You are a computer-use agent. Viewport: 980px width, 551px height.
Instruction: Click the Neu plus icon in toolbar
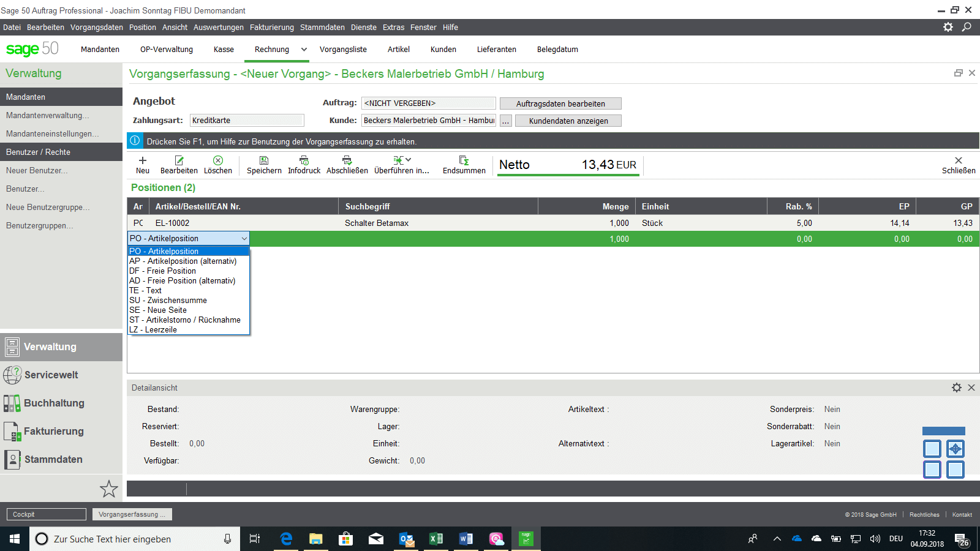click(143, 160)
